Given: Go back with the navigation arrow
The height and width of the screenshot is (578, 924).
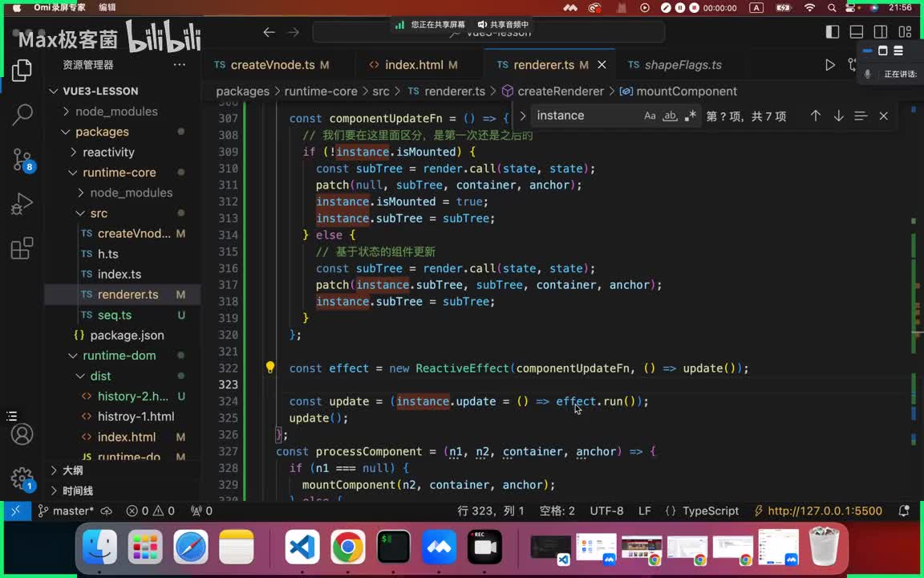Looking at the screenshot, I should (269, 32).
